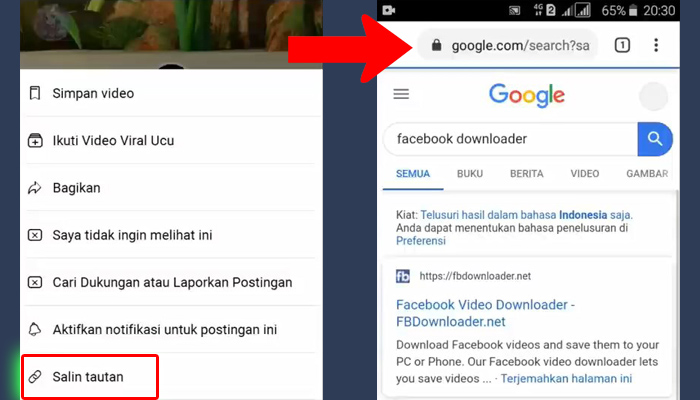Switch to SEMUA results tab
Screen dimensions: 700x400
tap(413, 174)
